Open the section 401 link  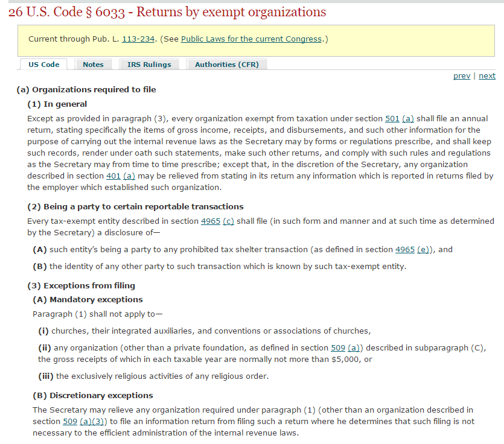tap(113, 176)
